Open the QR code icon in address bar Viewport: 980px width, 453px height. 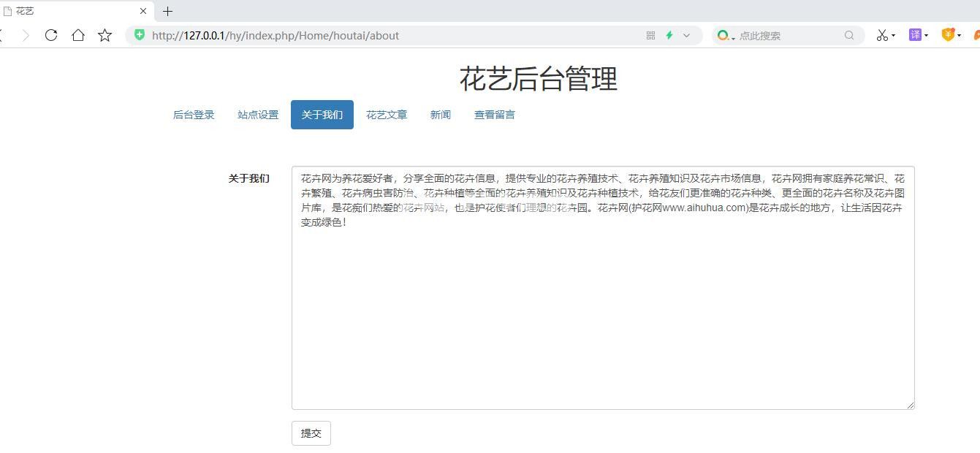pos(650,35)
